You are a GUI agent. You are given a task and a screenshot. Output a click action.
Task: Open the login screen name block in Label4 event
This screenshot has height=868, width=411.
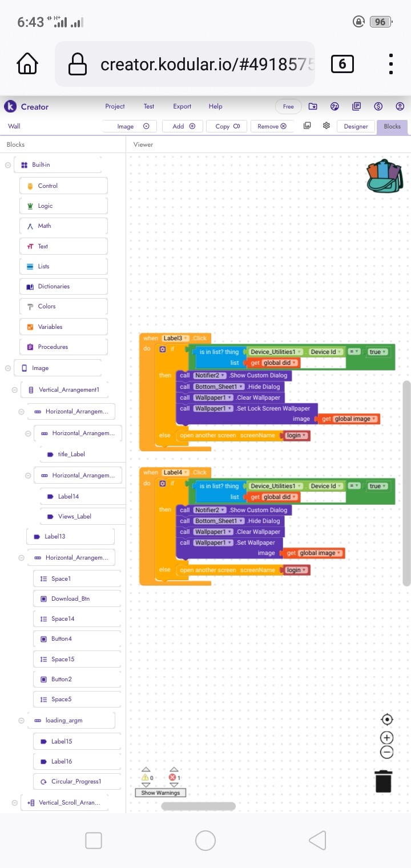coord(297,570)
